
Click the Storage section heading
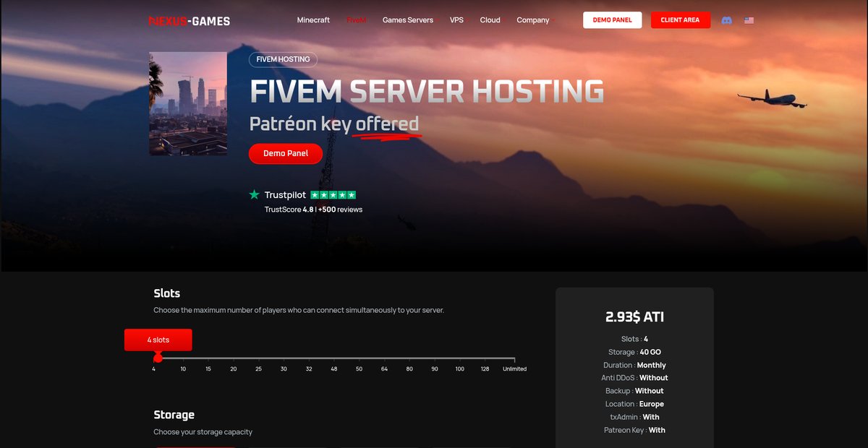pos(174,415)
